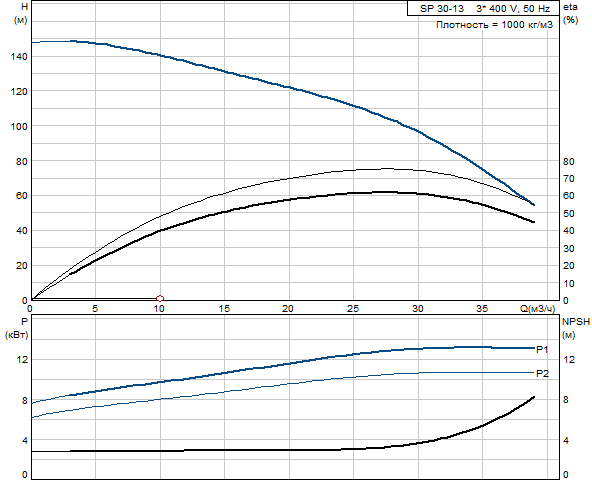The width and height of the screenshot is (592, 480).
Task: Click the 140 tick on the H axis
Action: pyautogui.click(x=18, y=57)
